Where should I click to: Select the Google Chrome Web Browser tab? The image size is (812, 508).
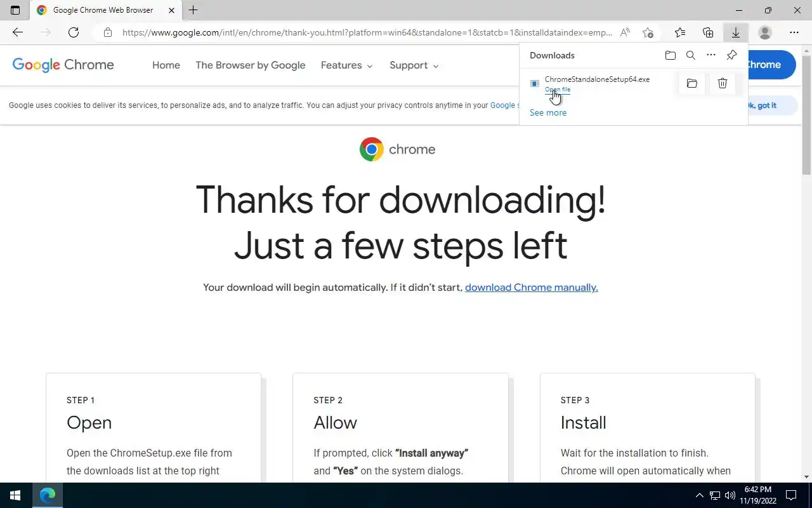point(106,10)
